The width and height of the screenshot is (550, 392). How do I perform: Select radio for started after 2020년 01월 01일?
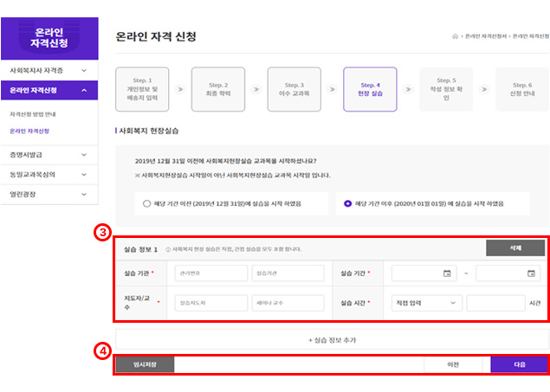(347, 203)
